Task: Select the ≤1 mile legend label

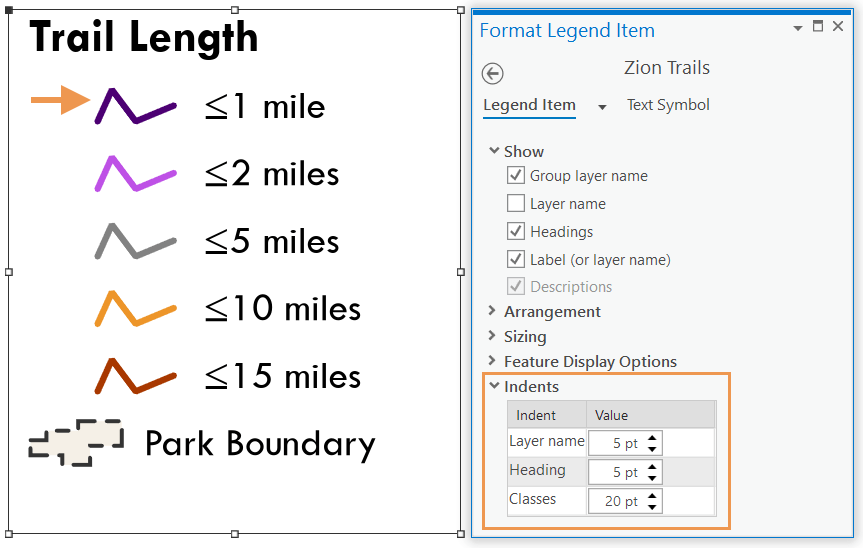Action: (x=265, y=106)
